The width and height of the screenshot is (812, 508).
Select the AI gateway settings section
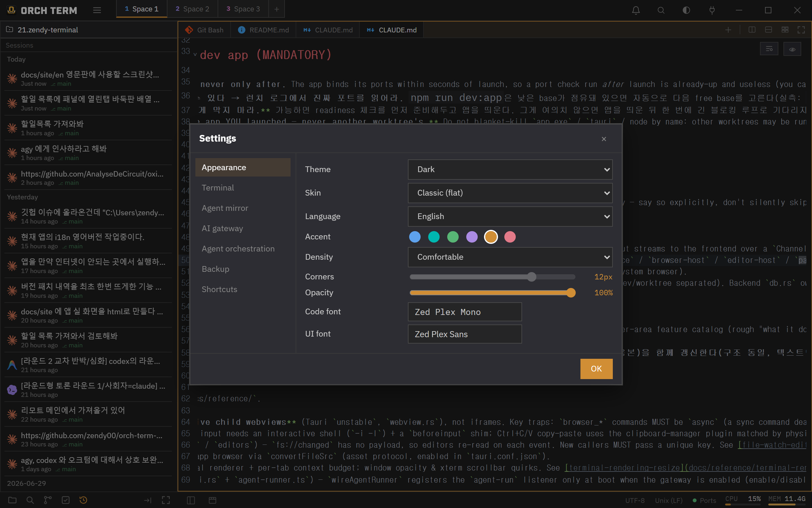[x=243, y=228]
